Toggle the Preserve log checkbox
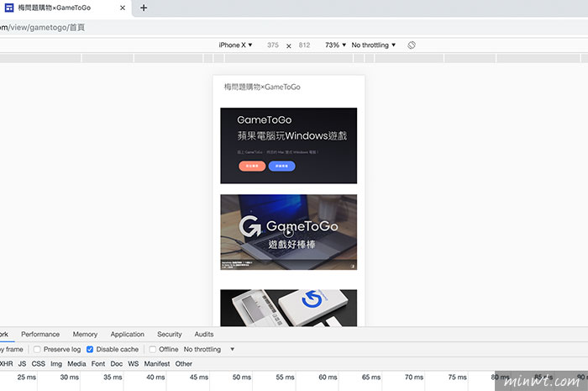The height and width of the screenshot is (391, 588). (x=37, y=349)
